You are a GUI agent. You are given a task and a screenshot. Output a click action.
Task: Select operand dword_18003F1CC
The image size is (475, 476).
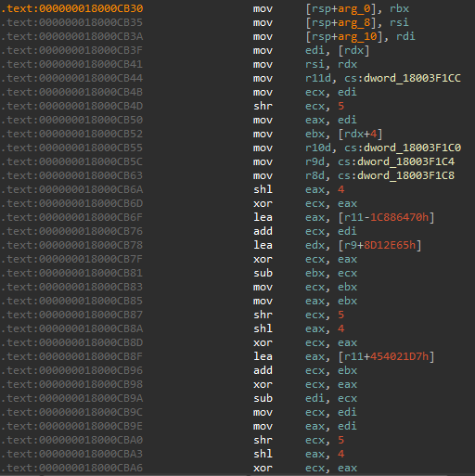click(x=412, y=78)
